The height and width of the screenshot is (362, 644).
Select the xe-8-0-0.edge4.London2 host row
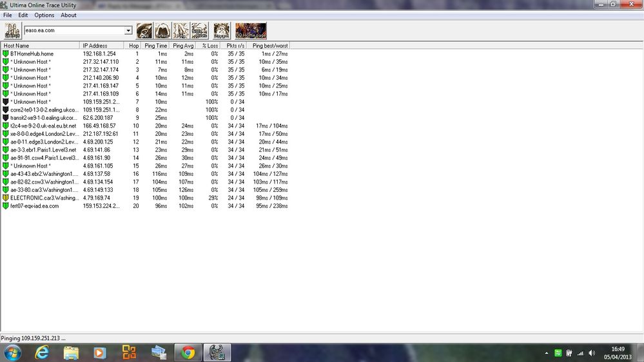coord(44,134)
